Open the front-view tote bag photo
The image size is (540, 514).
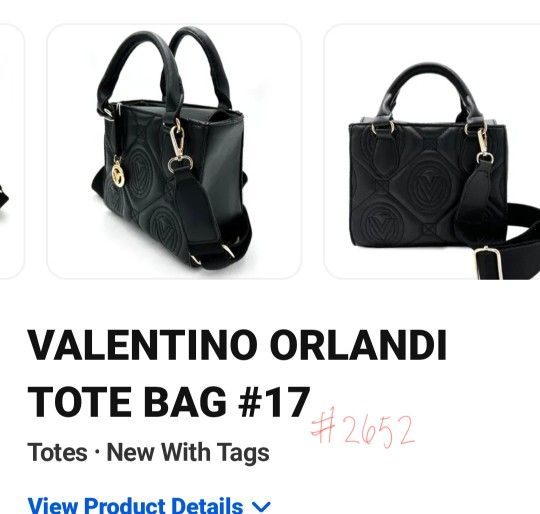pyautogui.click(x=432, y=151)
